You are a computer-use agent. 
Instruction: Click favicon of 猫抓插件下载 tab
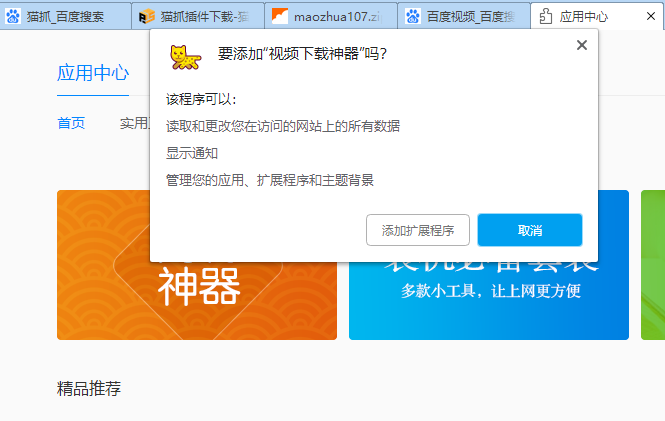(147, 17)
